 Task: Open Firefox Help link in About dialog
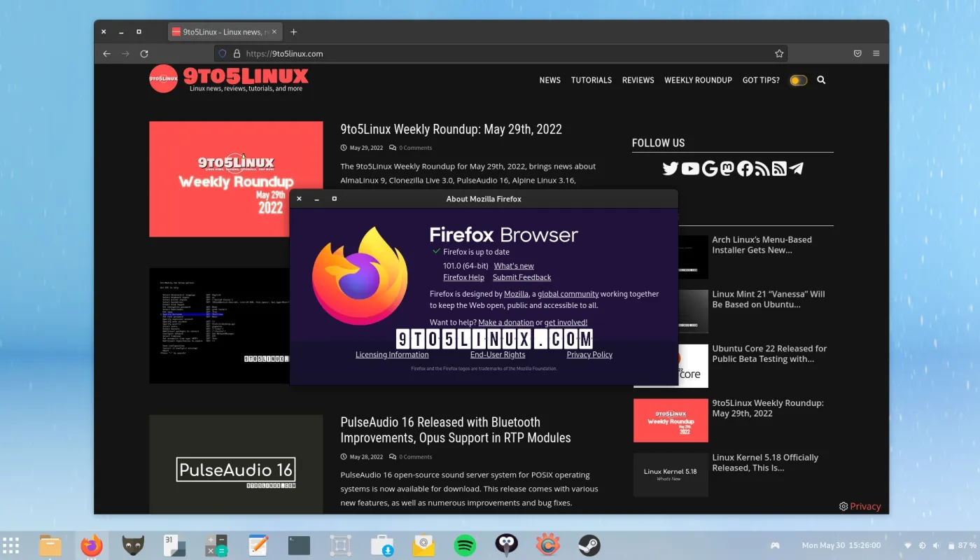pos(463,277)
